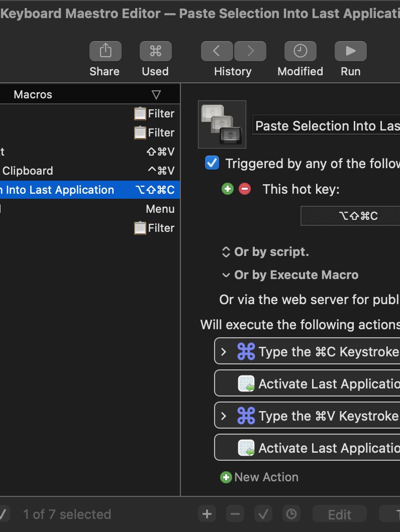Screen dimensions: 400x532
Task: Click the macro icon thumbnail
Action: coord(222,124)
